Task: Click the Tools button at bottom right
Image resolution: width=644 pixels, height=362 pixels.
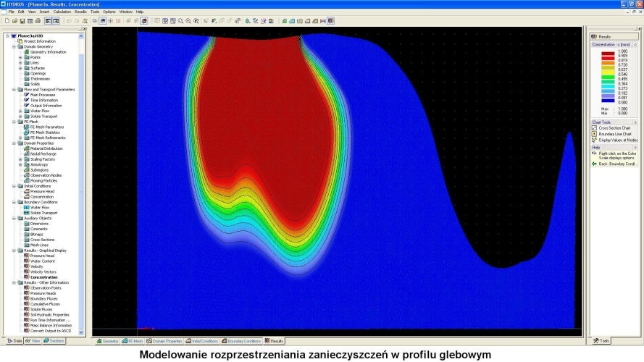Action: point(601,340)
